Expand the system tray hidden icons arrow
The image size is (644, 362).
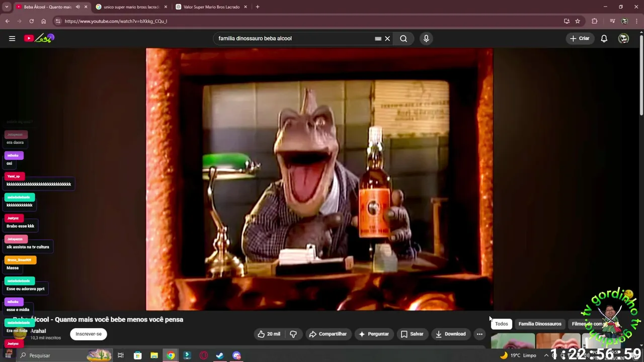pos(546,355)
